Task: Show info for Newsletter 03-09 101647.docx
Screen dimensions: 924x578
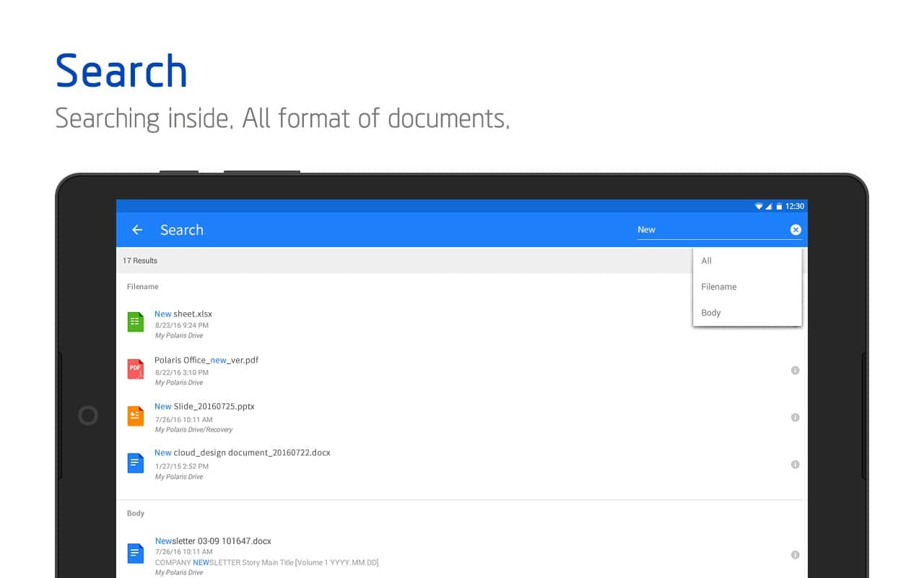Action: [x=795, y=555]
